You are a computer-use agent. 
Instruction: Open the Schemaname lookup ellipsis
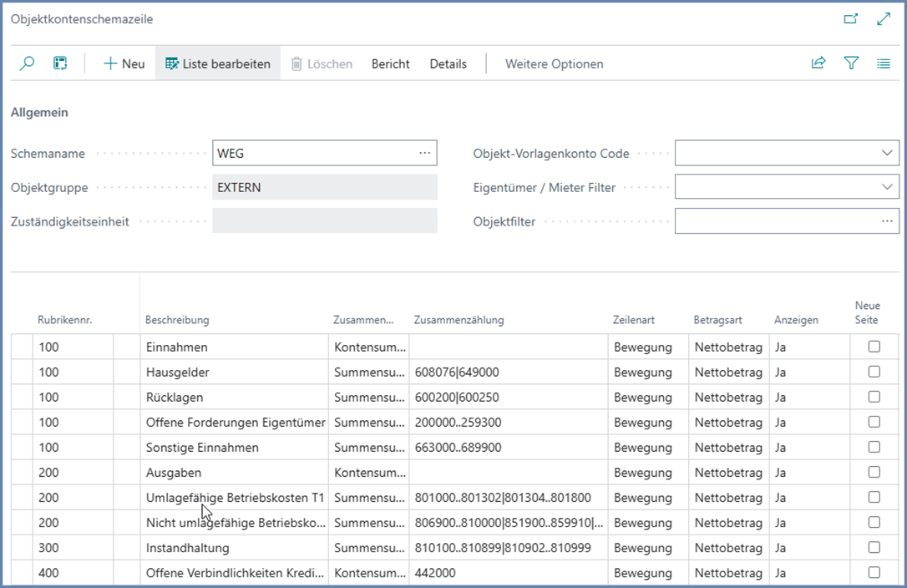click(x=424, y=154)
